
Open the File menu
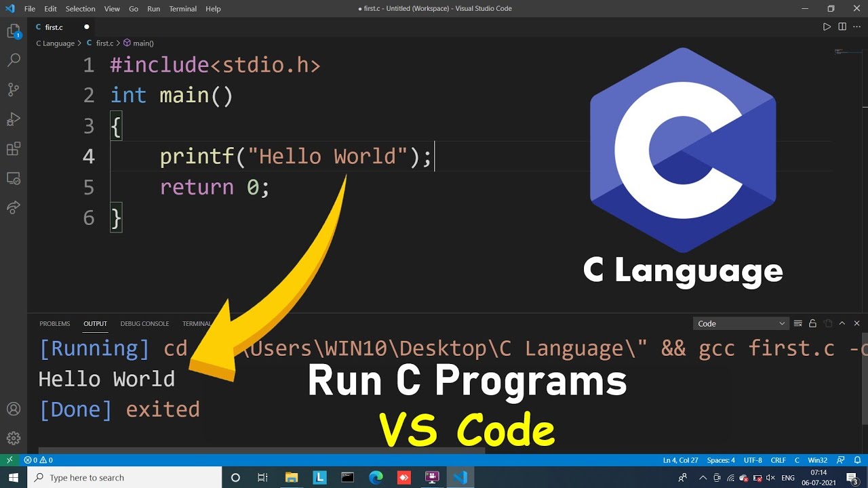(30, 9)
